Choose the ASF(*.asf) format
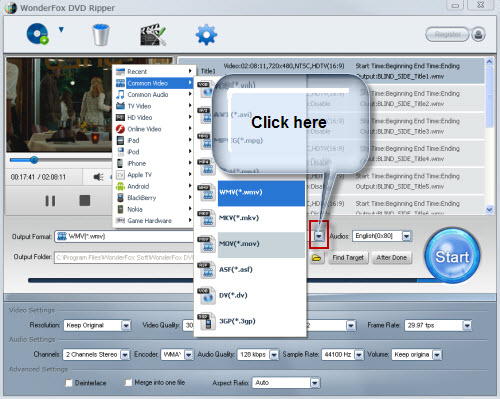This screenshot has width=500, height=399. click(x=261, y=270)
